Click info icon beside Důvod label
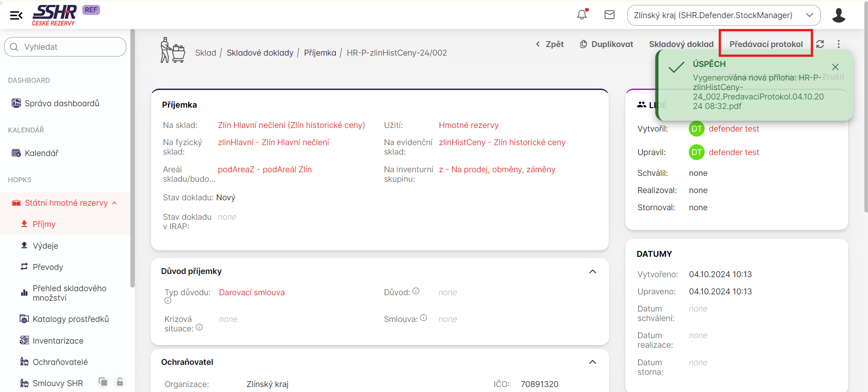 coord(416,291)
